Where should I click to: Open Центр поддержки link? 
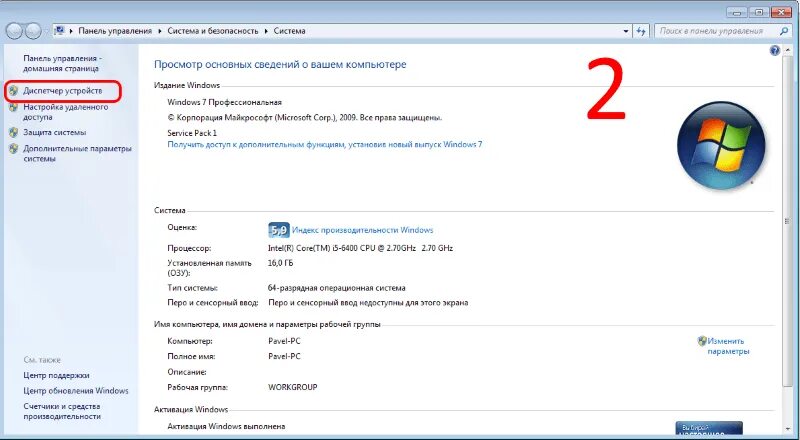tap(56, 375)
